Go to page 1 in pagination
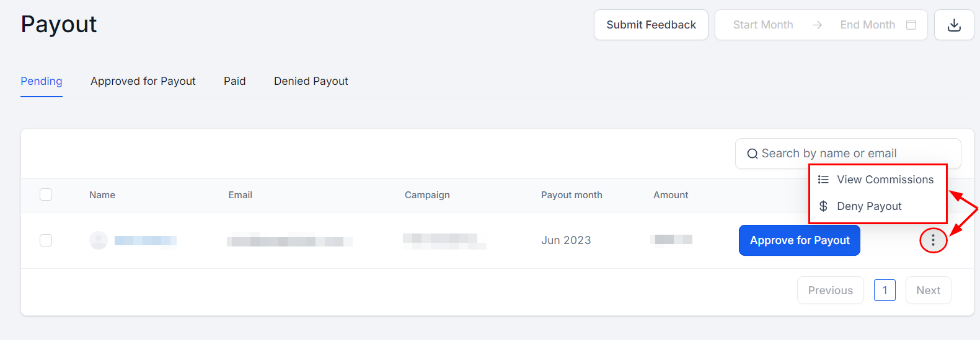The width and height of the screenshot is (980, 340). 885,290
